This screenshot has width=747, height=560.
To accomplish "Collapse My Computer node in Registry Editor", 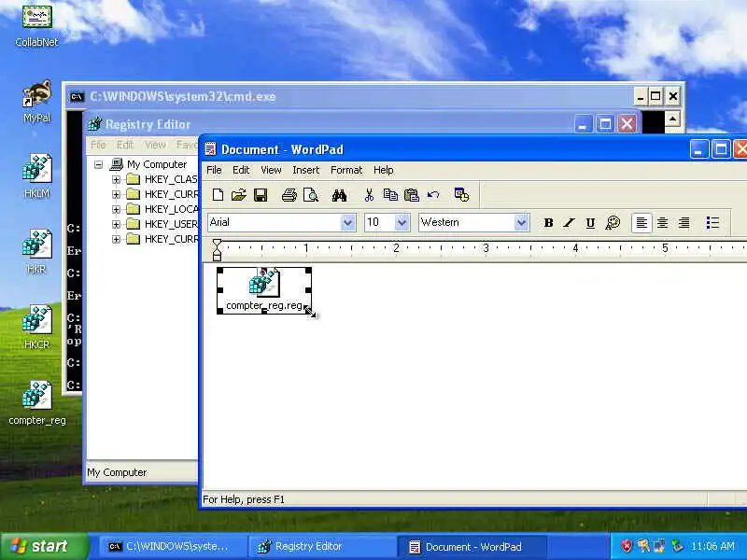I will tap(99, 165).
